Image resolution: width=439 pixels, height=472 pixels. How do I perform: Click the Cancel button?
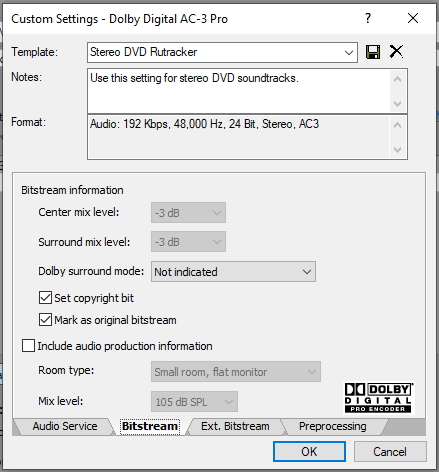[390, 452]
